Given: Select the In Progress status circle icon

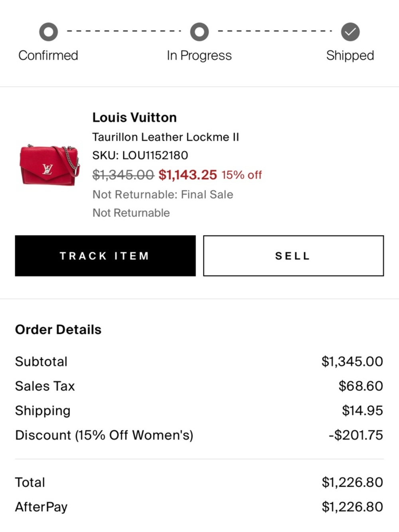Looking at the screenshot, I should (x=199, y=32).
